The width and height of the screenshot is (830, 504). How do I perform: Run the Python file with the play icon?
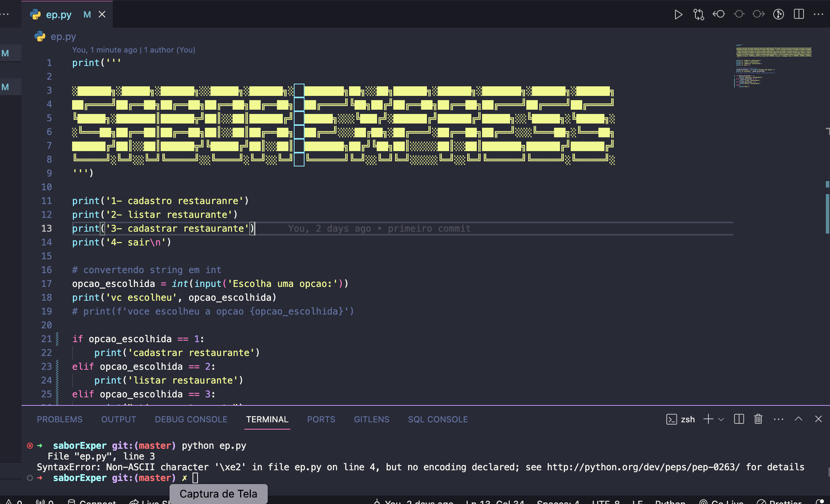(x=678, y=15)
